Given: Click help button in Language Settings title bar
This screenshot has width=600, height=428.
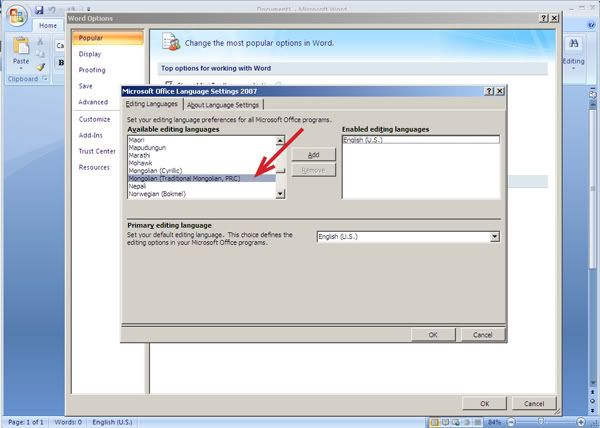Looking at the screenshot, I should [488, 91].
